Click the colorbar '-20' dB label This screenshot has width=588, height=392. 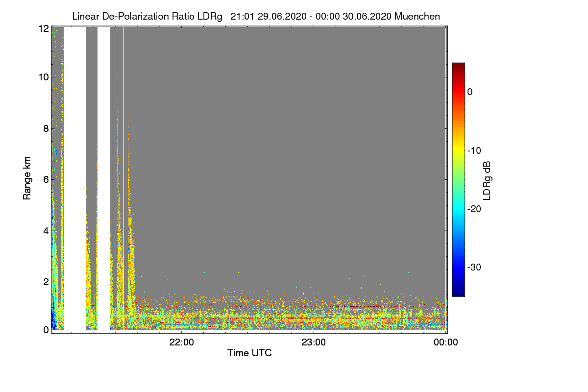475,209
